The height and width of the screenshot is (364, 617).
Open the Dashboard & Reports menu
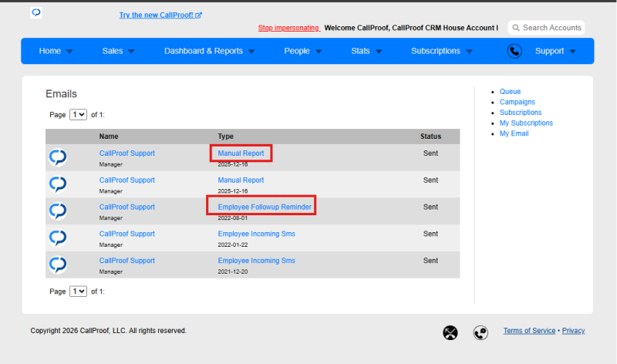204,51
